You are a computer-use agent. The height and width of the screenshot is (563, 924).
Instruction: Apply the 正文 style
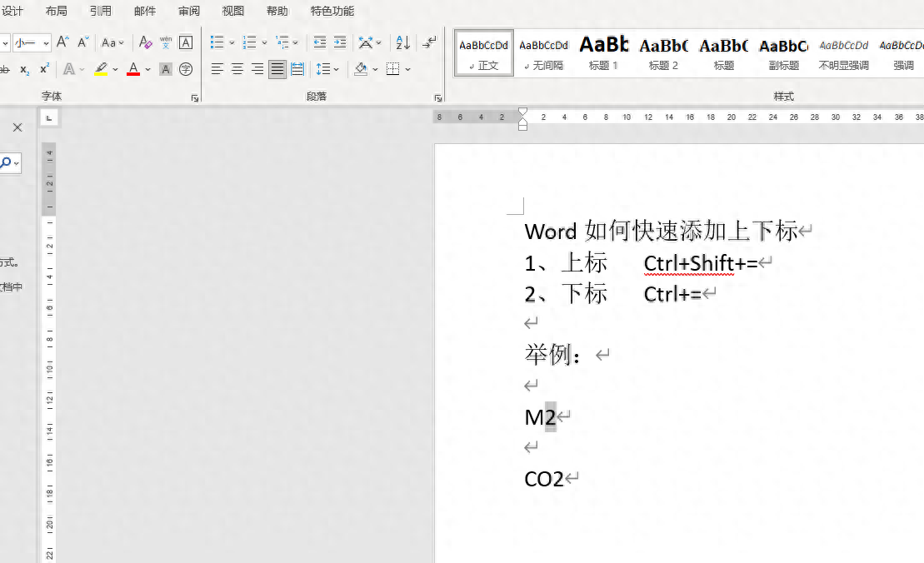pos(484,53)
